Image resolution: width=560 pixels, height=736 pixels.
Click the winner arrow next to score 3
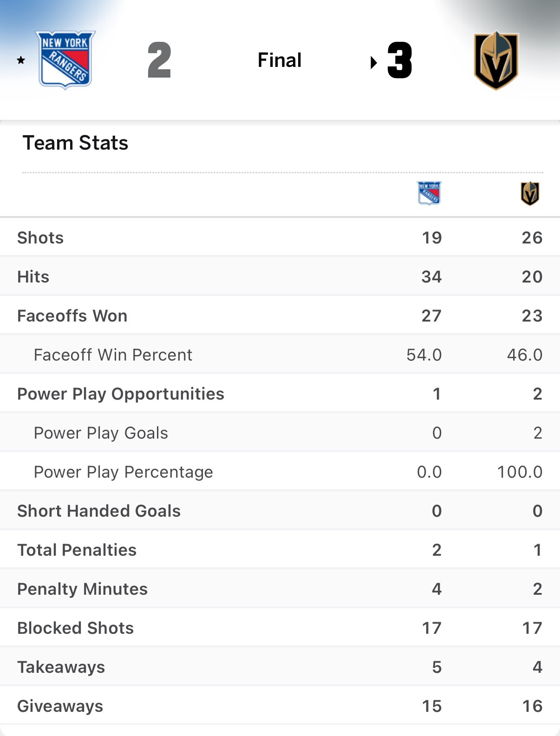(373, 62)
